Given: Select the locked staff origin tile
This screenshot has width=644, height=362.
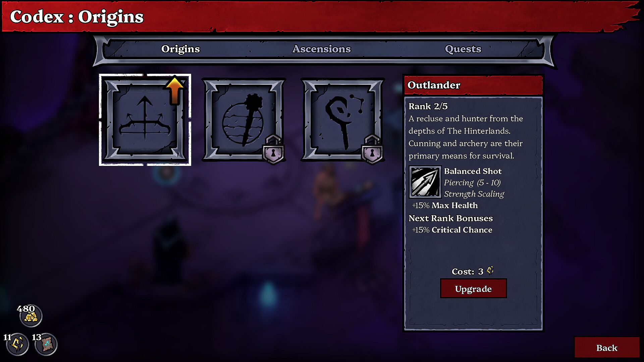Looking at the screenshot, I should pos(343,120).
